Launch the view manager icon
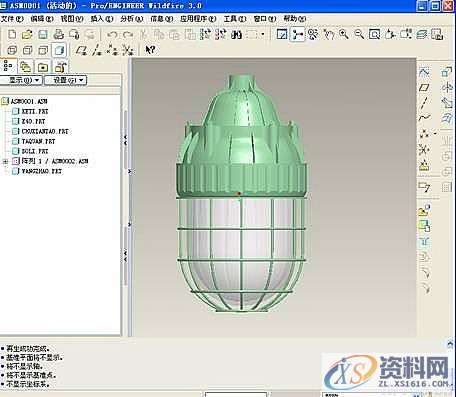 click(437, 34)
